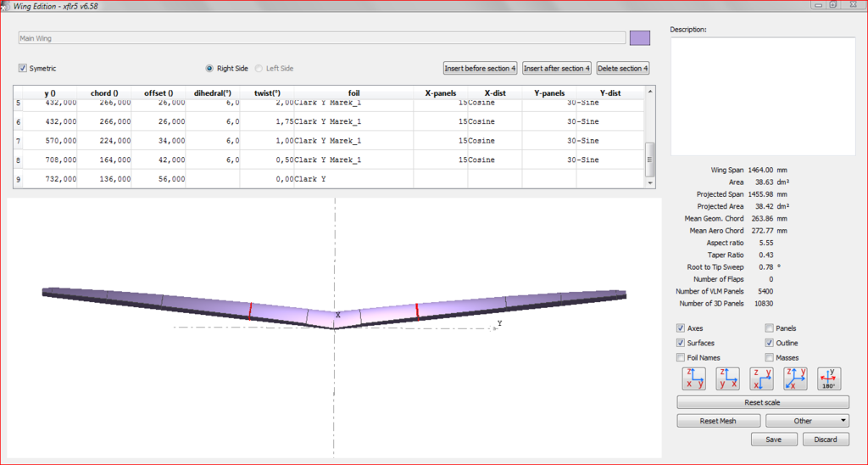Image resolution: width=868 pixels, height=465 pixels.
Task: Open the purple wing color swatch
Action: (640, 38)
